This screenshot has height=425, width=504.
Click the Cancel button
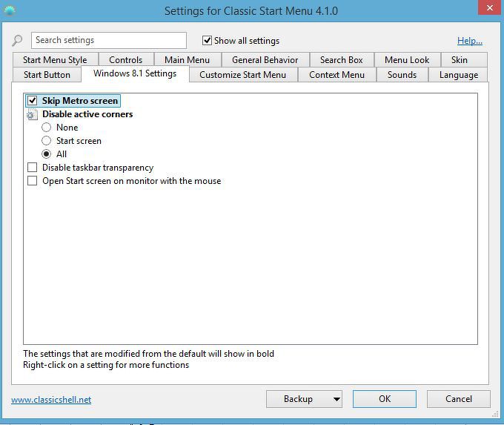[x=459, y=399]
